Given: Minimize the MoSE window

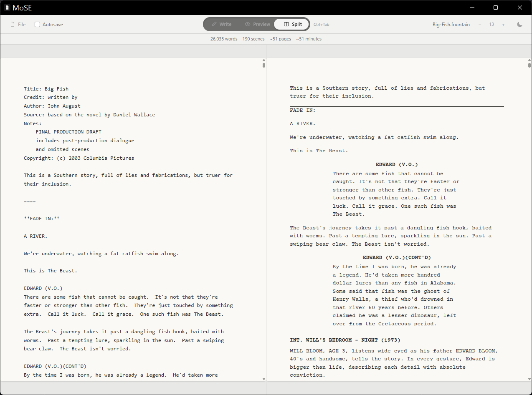Looking at the screenshot, I should (x=471, y=8).
